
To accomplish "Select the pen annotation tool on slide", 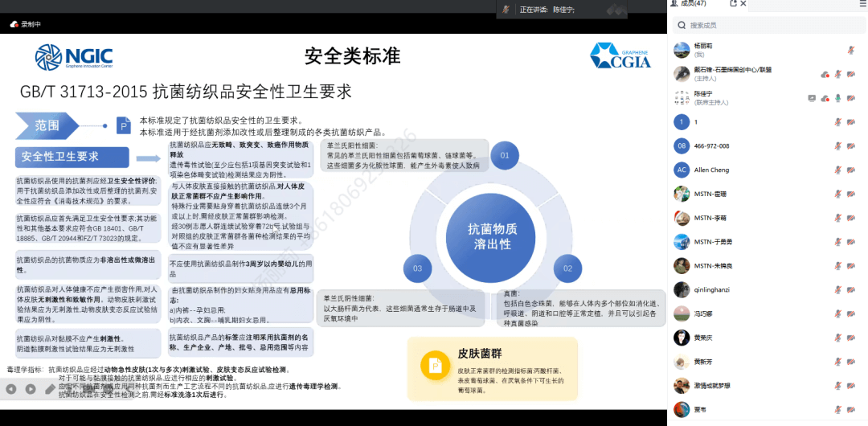I will 51,389.
